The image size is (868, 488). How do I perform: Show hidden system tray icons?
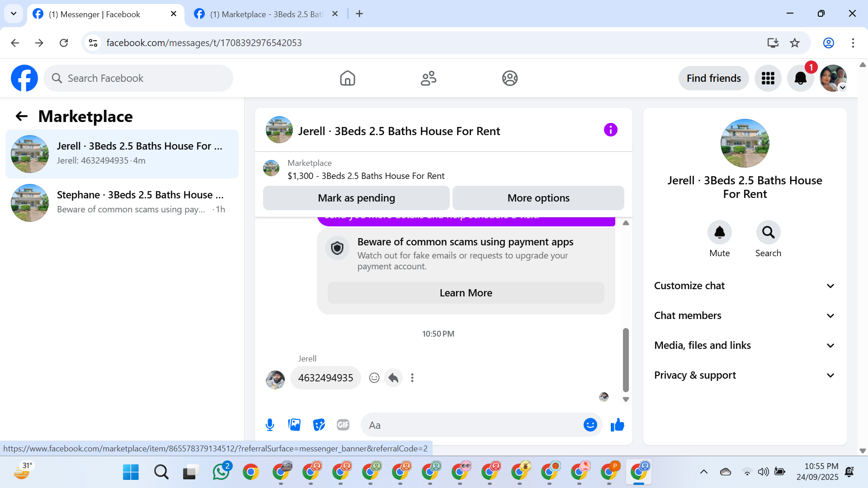pos(703,472)
